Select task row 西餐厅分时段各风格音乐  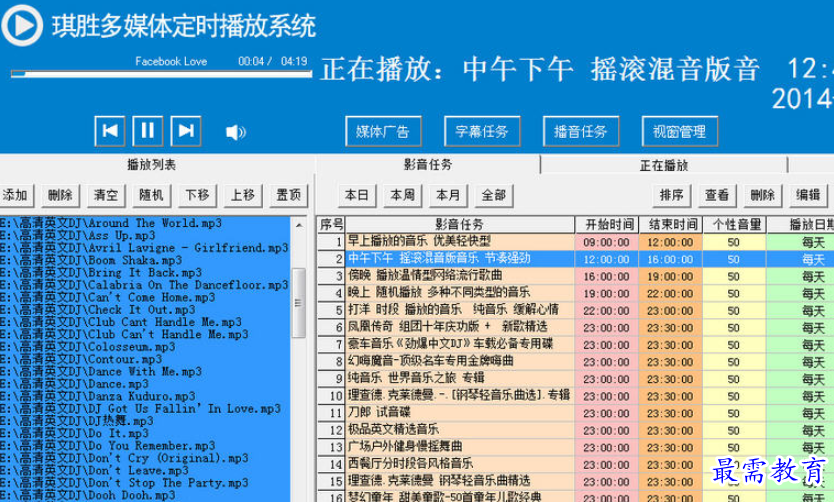[x=460, y=464]
